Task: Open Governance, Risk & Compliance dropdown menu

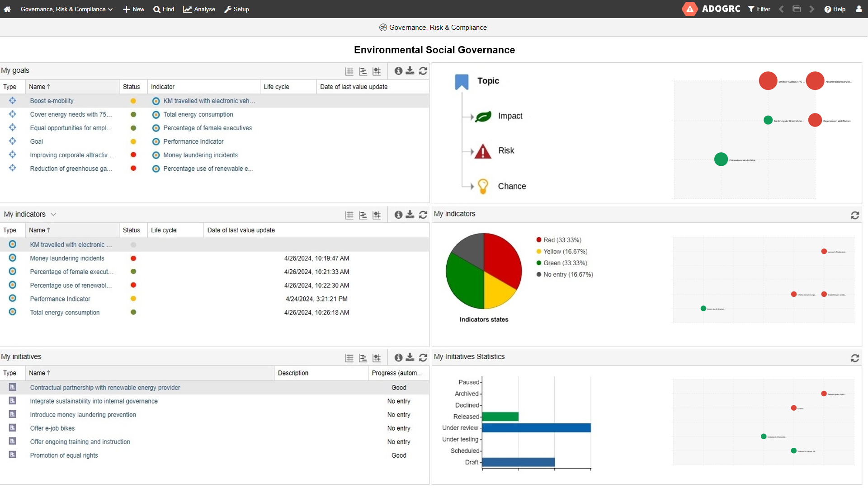Action: (x=66, y=9)
